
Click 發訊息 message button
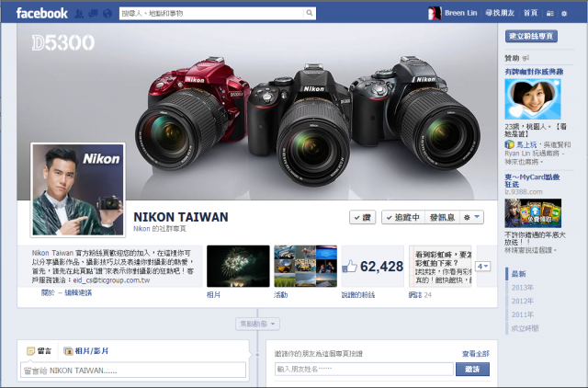(x=442, y=217)
